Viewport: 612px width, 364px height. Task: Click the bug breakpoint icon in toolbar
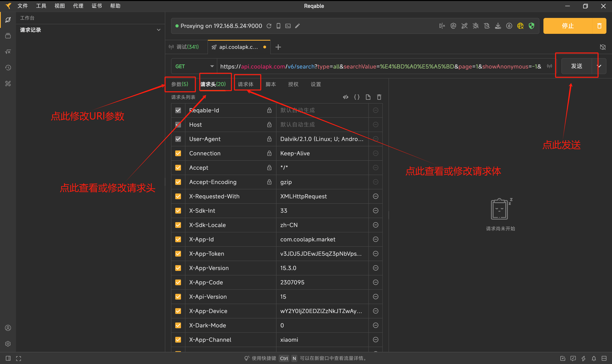click(x=475, y=26)
